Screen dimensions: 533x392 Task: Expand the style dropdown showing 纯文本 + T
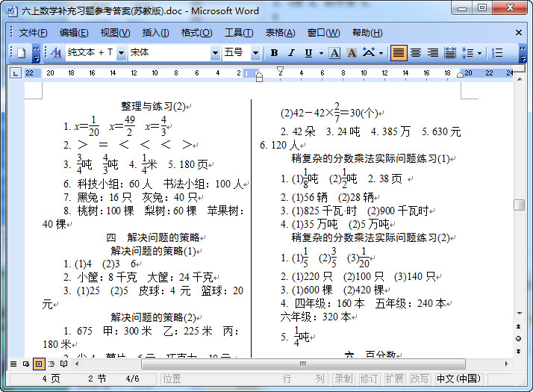pyautogui.click(x=121, y=53)
